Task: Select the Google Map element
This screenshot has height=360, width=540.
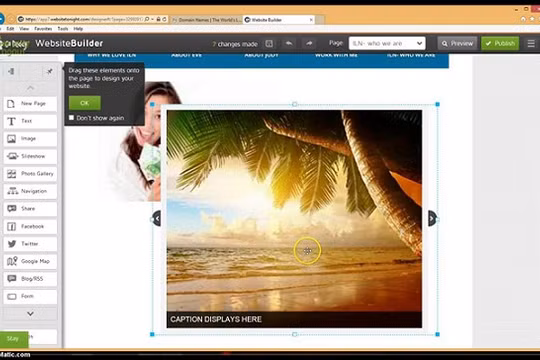Action: (x=30, y=261)
